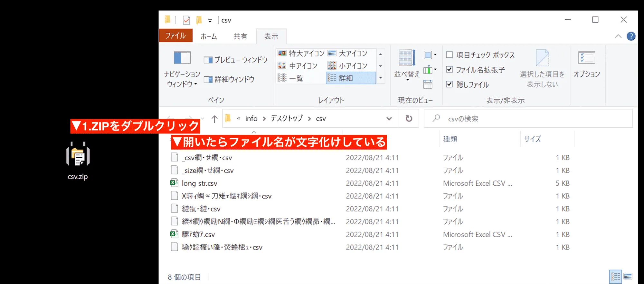Image resolution: width=644 pixels, height=284 pixels.
Task: Click Excel icon of 騾ｱ蝣ｱ.csv file
Action: pyautogui.click(x=174, y=234)
